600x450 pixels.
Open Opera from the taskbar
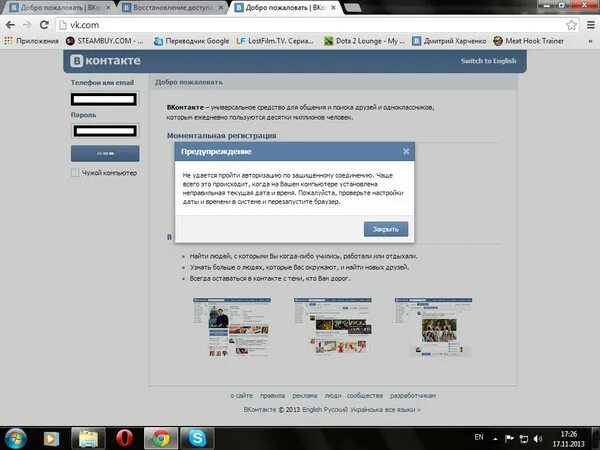[124, 439]
